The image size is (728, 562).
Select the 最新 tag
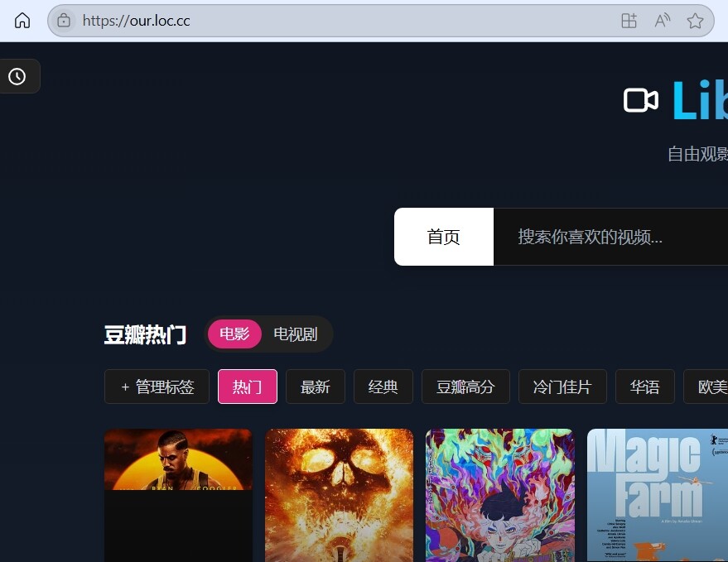coord(316,387)
